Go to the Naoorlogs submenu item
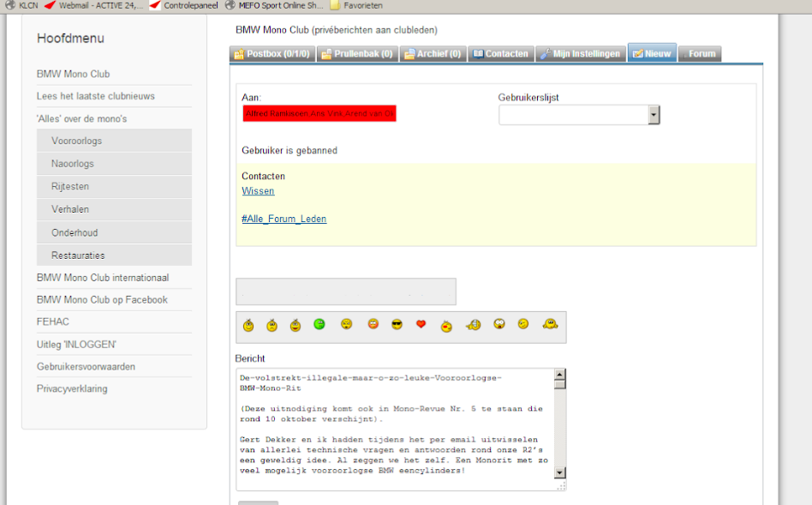Viewport: 812px width, 505px height. coord(114,163)
